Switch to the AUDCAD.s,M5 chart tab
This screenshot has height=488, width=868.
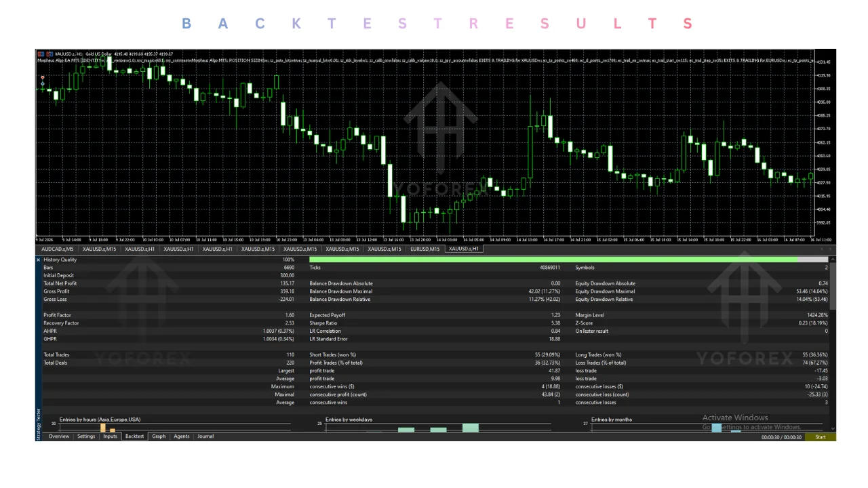pos(58,249)
